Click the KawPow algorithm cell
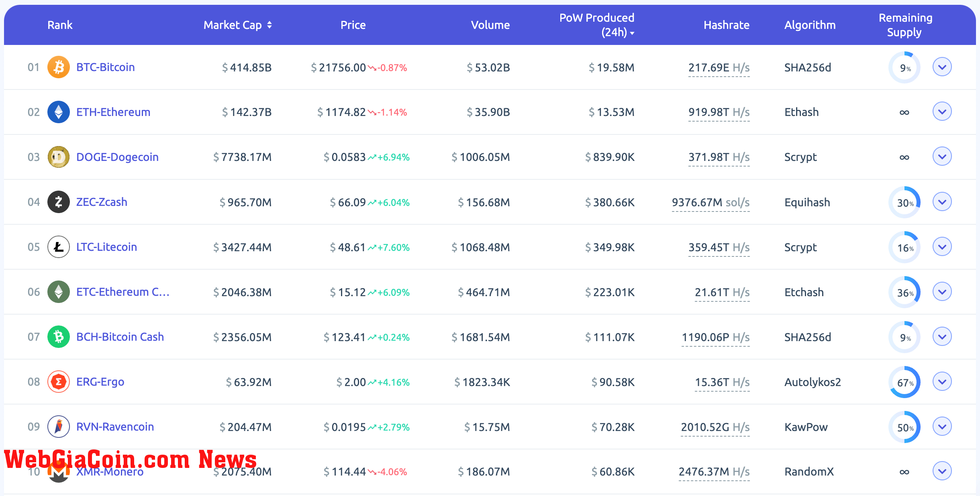980x496 pixels. coord(806,427)
